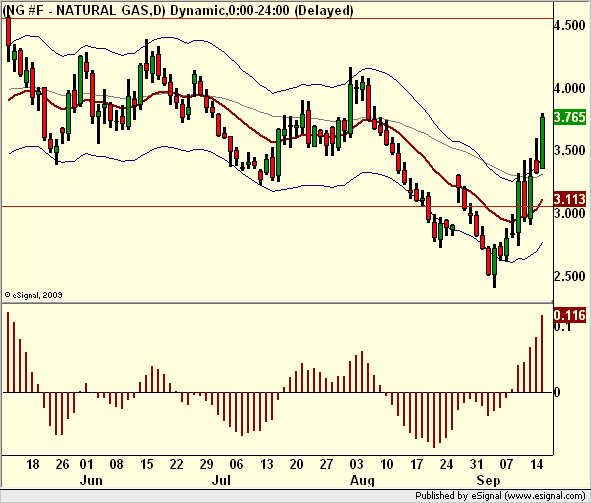
Task: Click the last green candlestick near 3.765
Action: [543, 142]
